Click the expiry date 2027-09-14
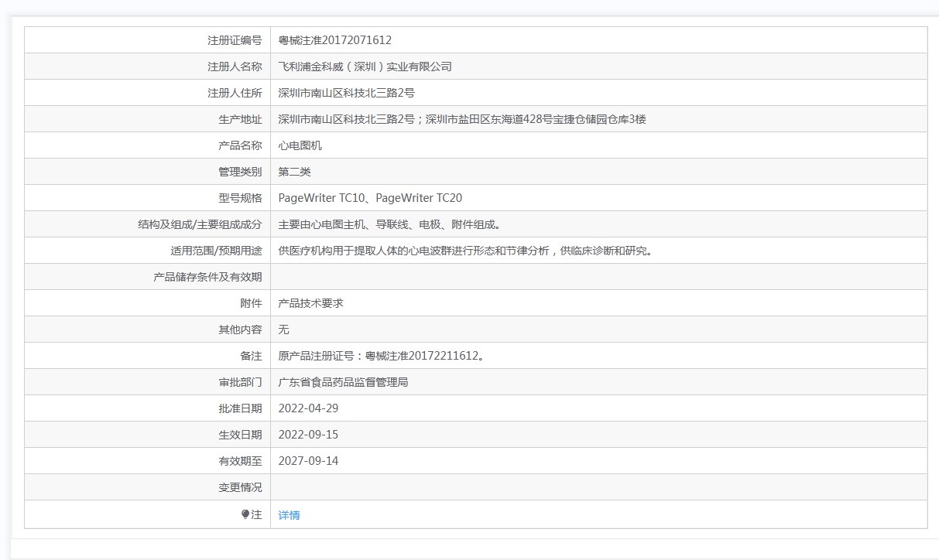The image size is (939, 560). pos(308,461)
